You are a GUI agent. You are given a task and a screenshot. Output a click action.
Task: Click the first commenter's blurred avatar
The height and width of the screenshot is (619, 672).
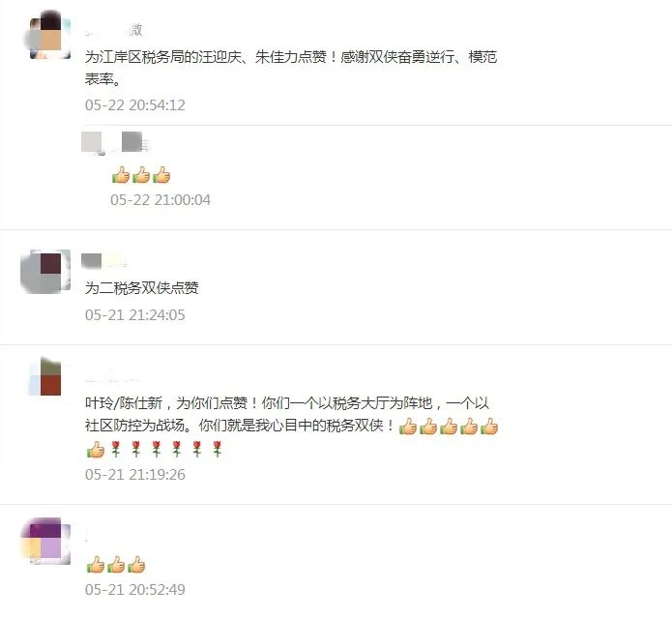(47, 35)
